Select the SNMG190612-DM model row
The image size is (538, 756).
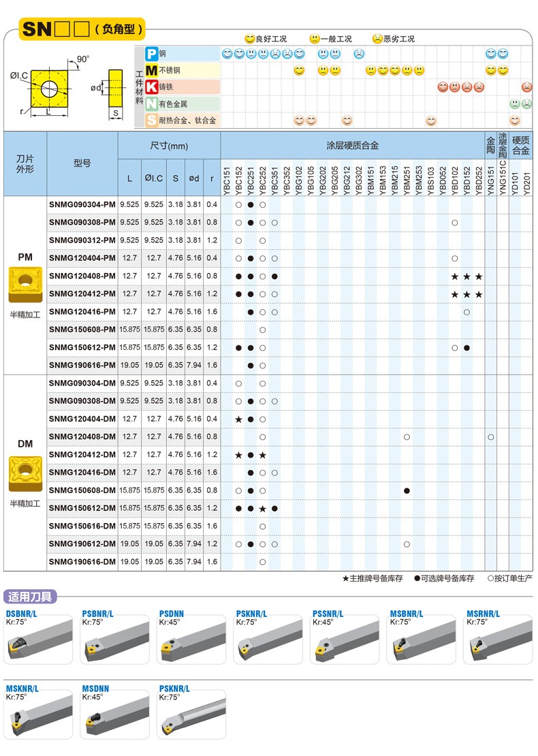point(289,544)
